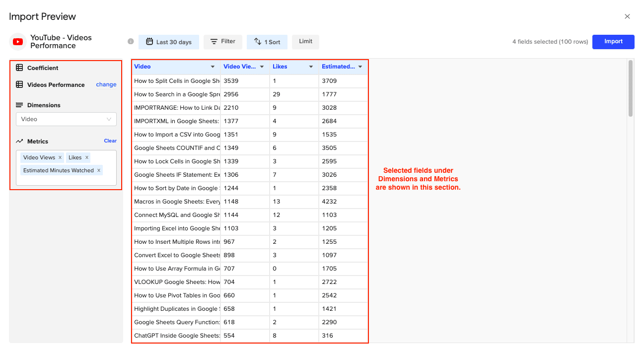
Task: Click the 4 fields selected (100 rows) text
Action: coord(550,42)
